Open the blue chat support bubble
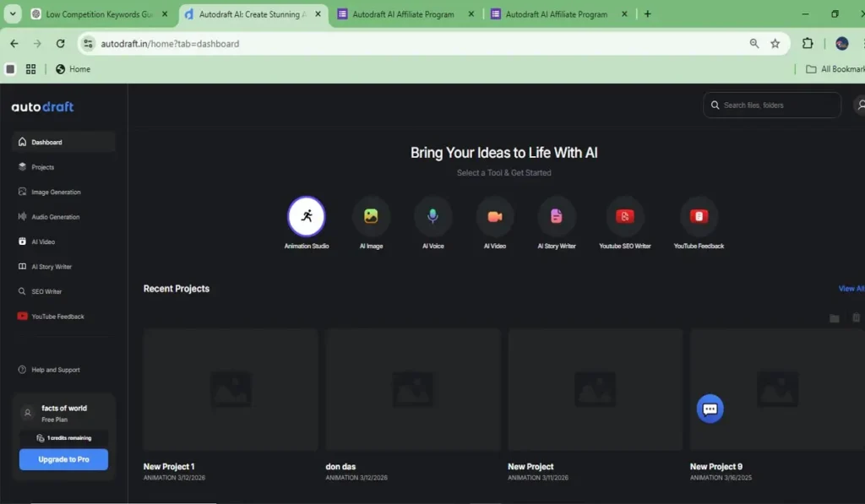Screen dimensions: 865x504 tap(710, 409)
